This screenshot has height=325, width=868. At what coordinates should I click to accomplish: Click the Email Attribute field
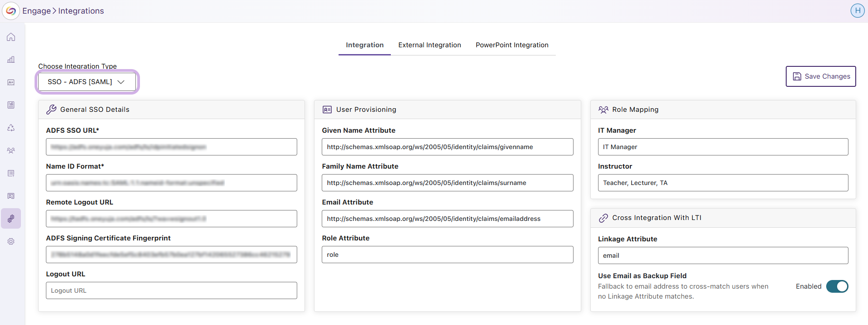click(448, 219)
